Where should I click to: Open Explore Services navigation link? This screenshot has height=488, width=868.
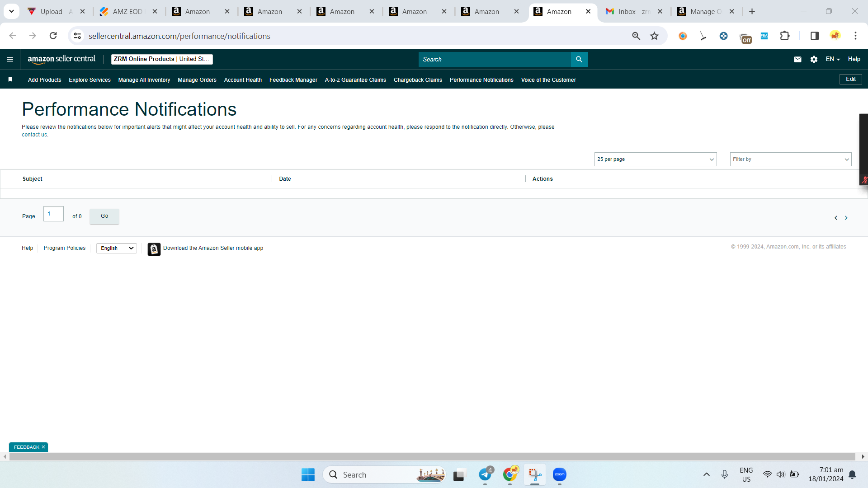tap(90, 80)
